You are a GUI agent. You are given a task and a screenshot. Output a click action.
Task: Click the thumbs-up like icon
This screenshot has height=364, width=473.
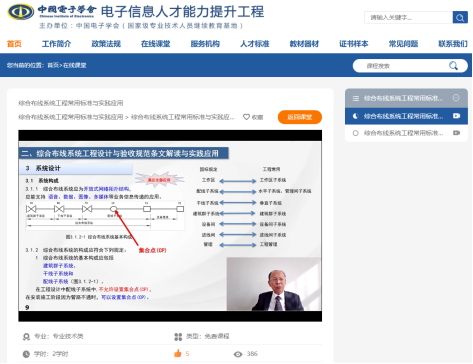(178, 353)
